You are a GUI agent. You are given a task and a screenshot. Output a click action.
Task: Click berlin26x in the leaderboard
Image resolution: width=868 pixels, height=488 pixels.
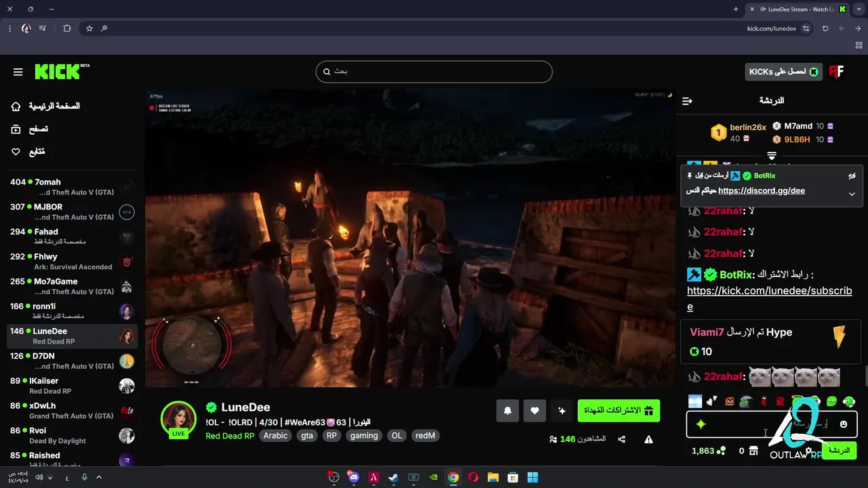point(748,127)
